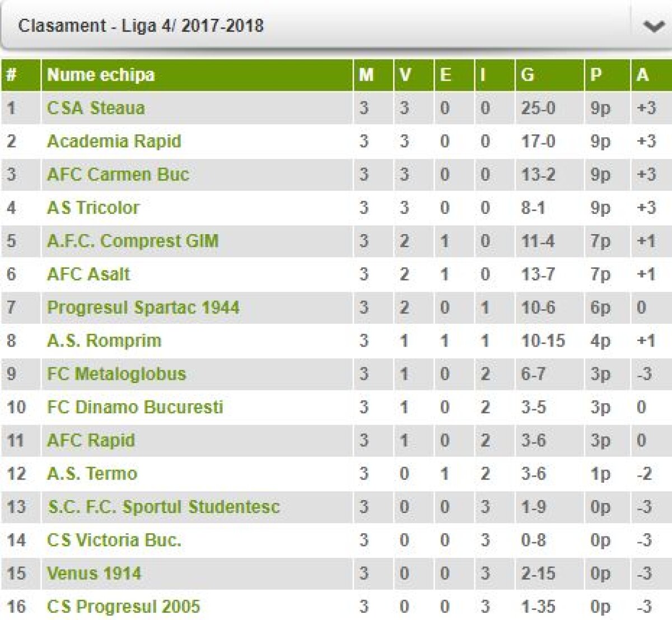Open FC Metaloglobus team link
The height and width of the screenshot is (620, 672).
[116, 374]
